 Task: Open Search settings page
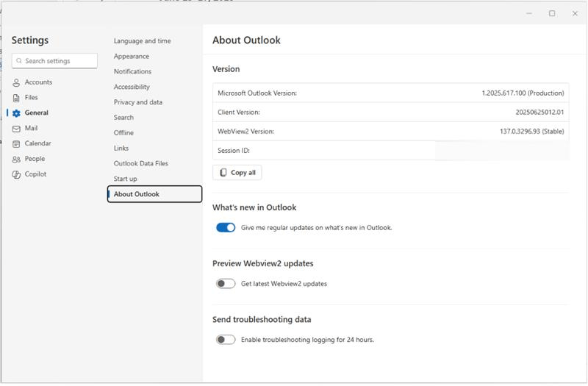[x=123, y=118]
